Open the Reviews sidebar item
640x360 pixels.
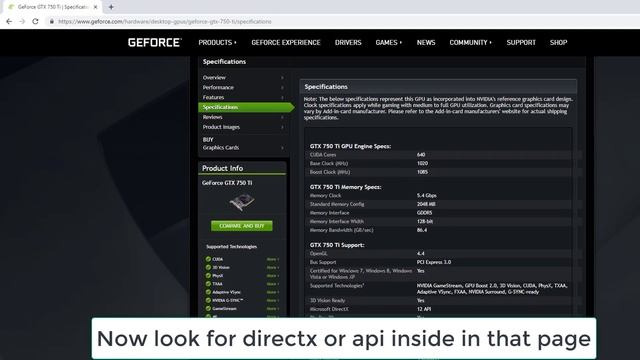click(212, 117)
